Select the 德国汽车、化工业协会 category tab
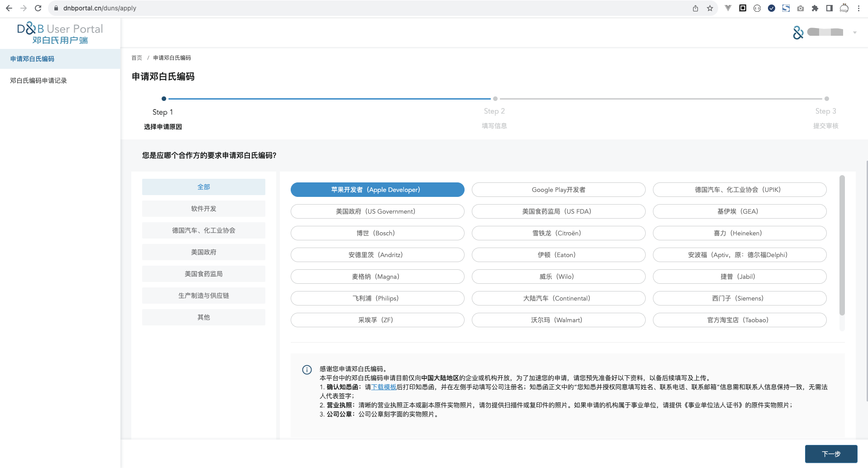The height and width of the screenshot is (468, 868). [x=204, y=230]
